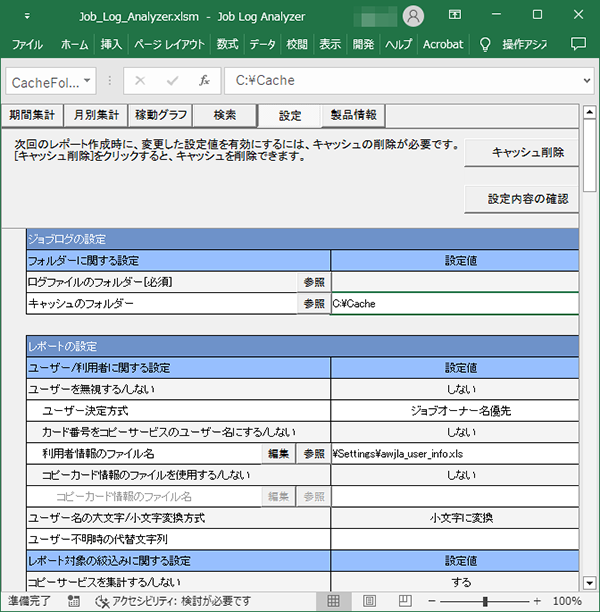Open the comments speech bubble icon

[578, 44]
